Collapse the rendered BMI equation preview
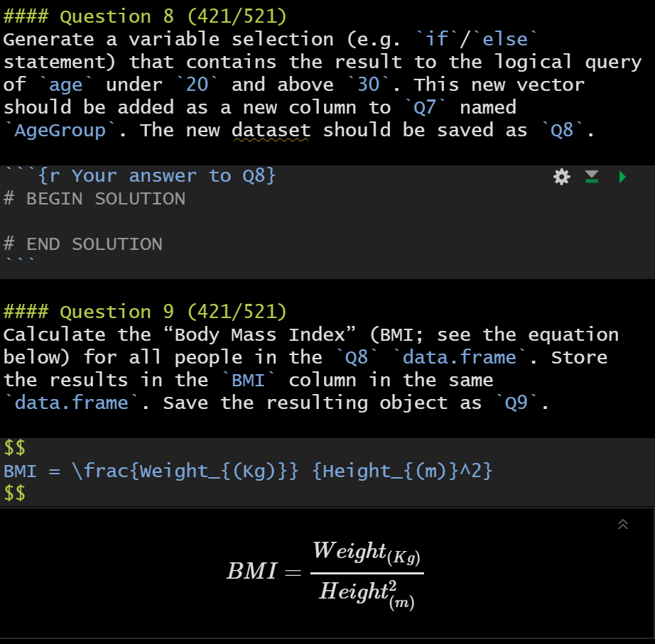The height and width of the screenshot is (644, 655). [x=623, y=525]
